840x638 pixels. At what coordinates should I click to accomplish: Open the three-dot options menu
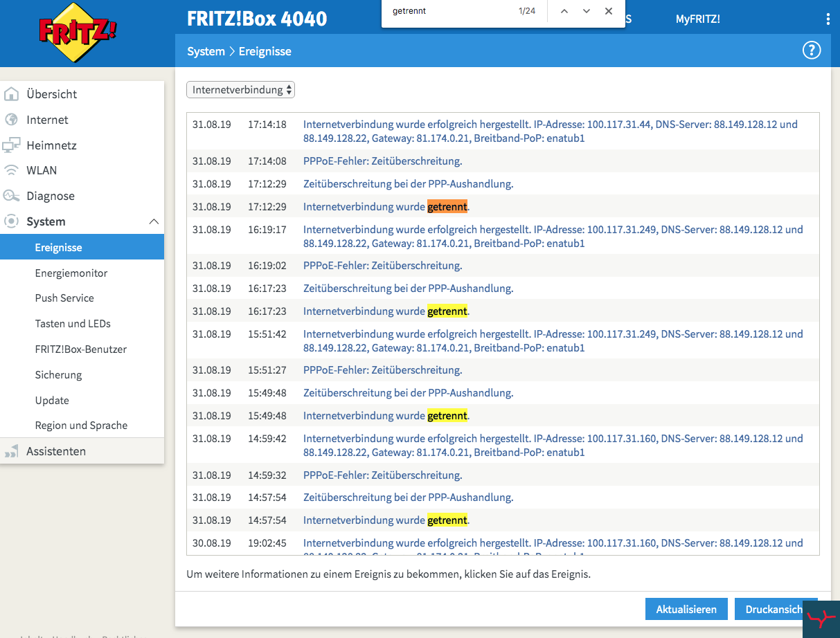pyautogui.click(x=828, y=19)
